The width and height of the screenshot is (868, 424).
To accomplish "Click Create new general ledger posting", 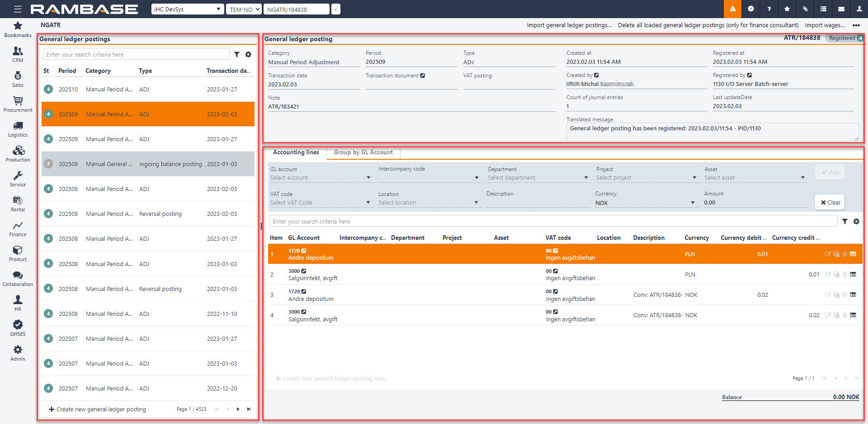I will tap(97, 409).
